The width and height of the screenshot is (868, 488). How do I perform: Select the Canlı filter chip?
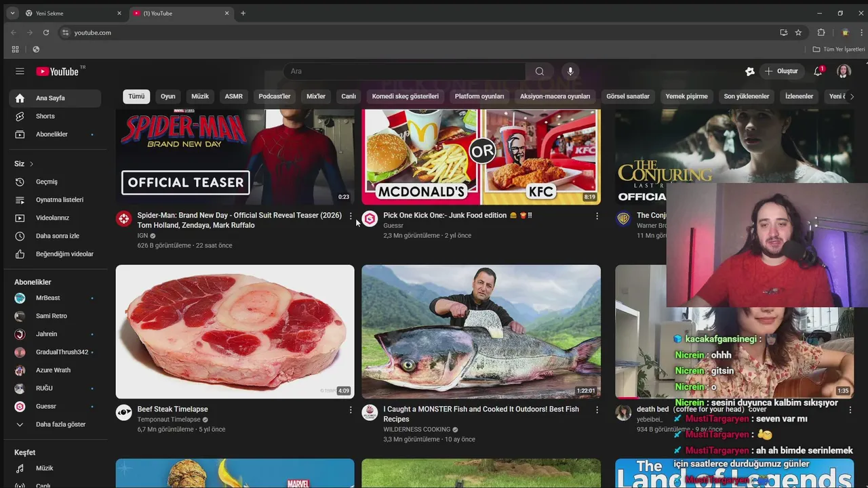pos(349,96)
